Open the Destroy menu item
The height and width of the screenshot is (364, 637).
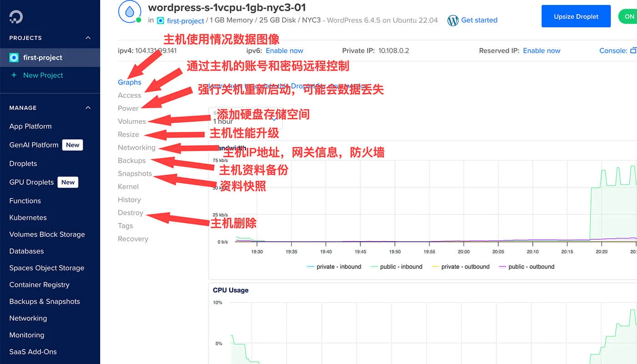click(x=131, y=212)
